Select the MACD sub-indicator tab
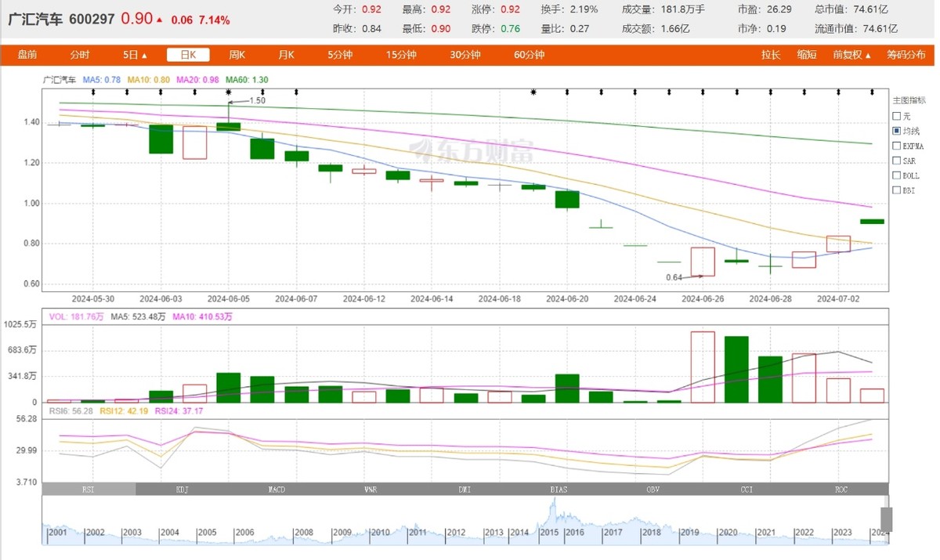 276,489
